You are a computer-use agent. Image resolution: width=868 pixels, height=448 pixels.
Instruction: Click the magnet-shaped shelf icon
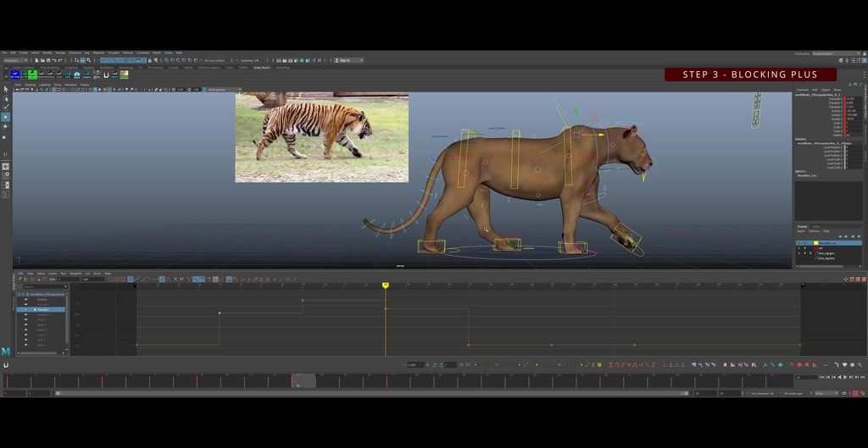106,75
